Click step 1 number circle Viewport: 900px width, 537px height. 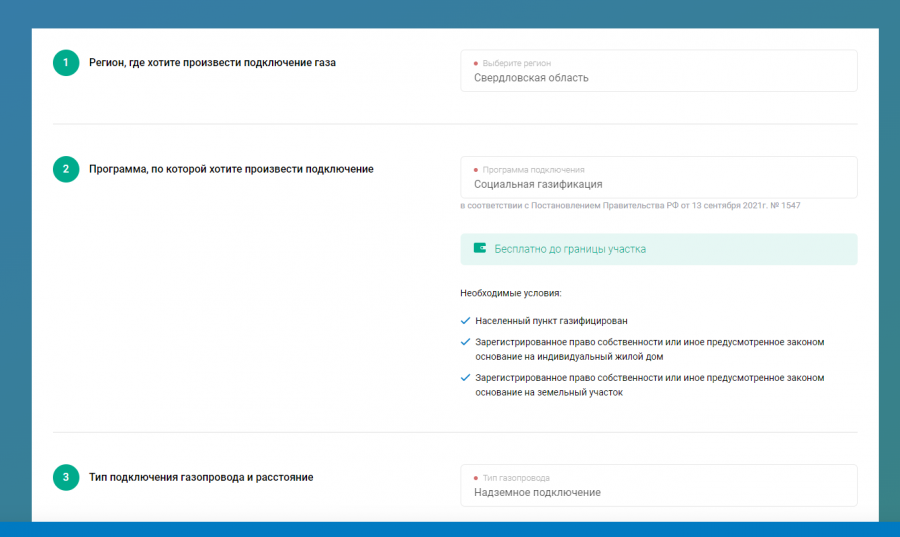coord(66,63)
